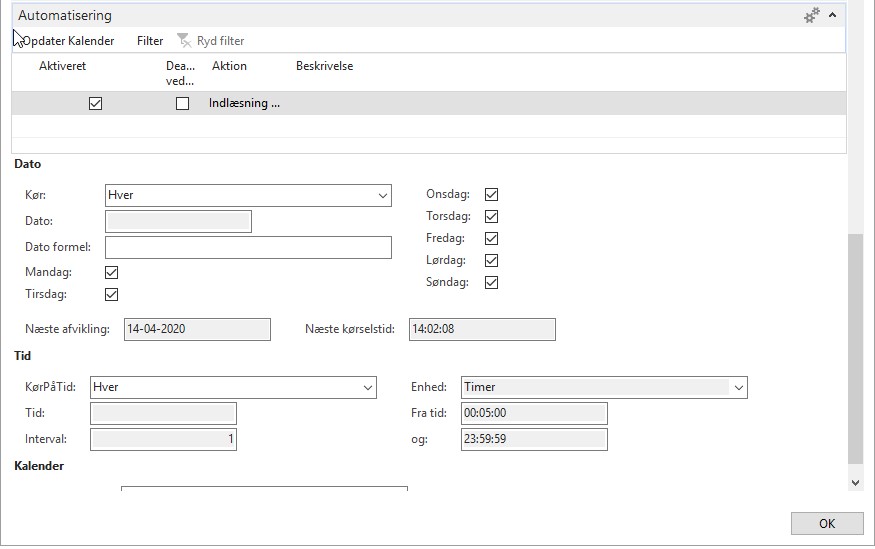Viewport: 875px width, 549px height.
Task: Click the Ryd filter funnel icon
Action: [x=184, y=41]
